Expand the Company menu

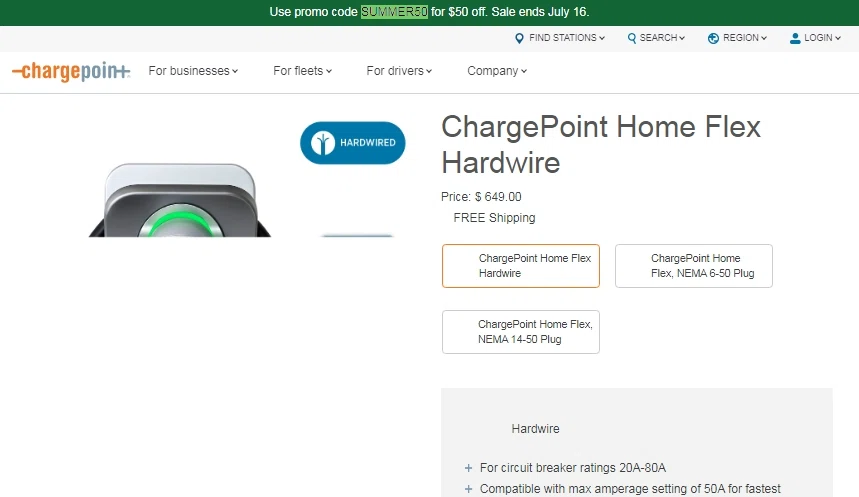point(497,71)
